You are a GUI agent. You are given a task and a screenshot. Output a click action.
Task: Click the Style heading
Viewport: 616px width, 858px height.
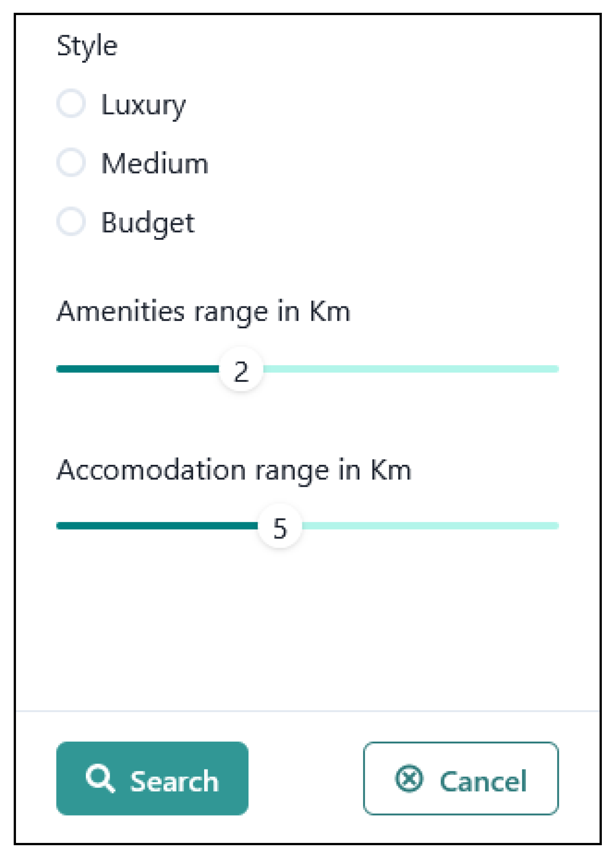point(87,46)
